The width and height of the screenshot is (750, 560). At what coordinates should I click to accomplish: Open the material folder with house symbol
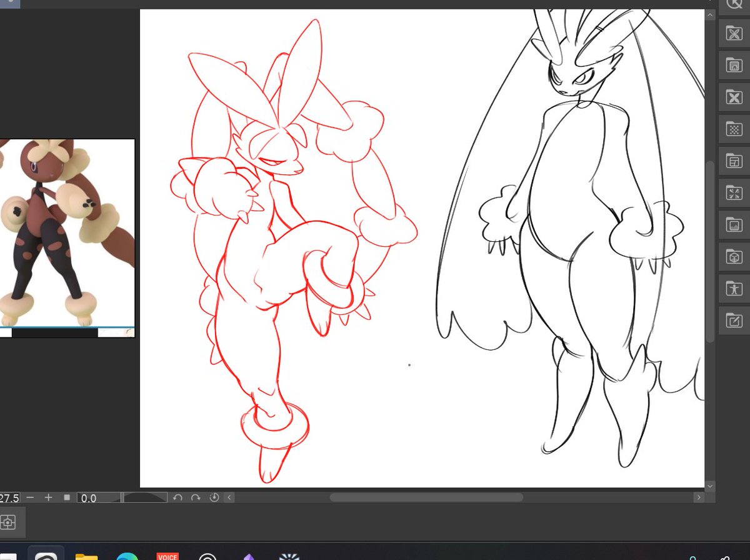tap(734, 65)
